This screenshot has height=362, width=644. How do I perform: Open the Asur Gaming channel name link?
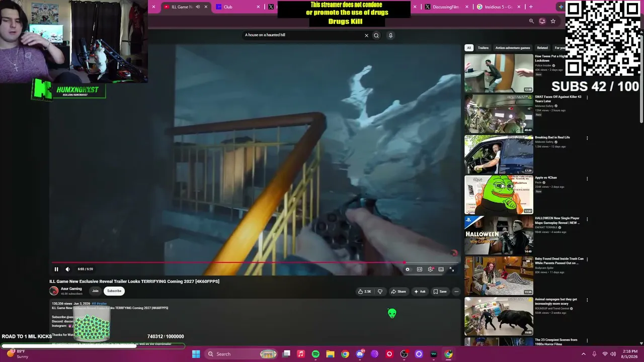(x=71, y=289)
